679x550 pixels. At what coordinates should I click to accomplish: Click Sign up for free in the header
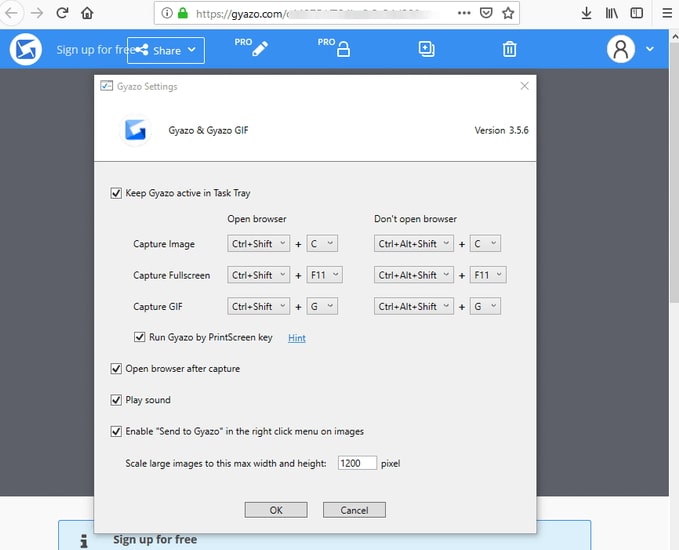point(94,50)
